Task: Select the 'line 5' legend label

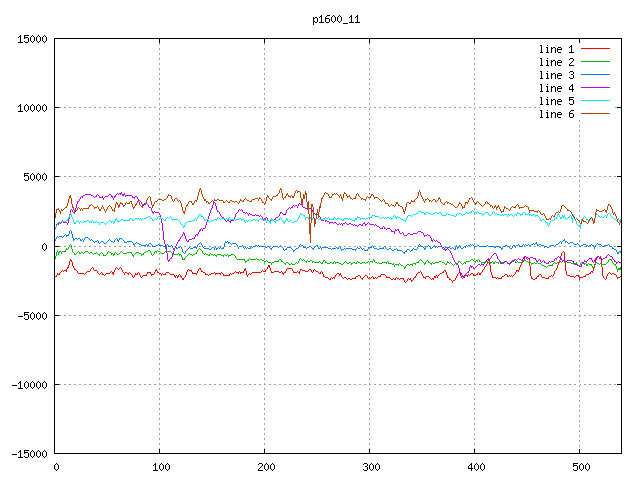Action: tap(557, 101)
